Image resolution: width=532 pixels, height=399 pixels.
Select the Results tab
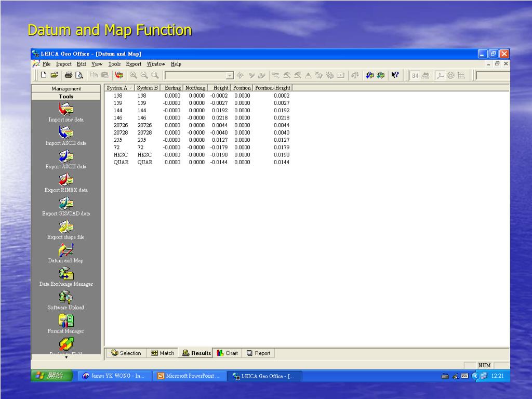coord(196,353)
